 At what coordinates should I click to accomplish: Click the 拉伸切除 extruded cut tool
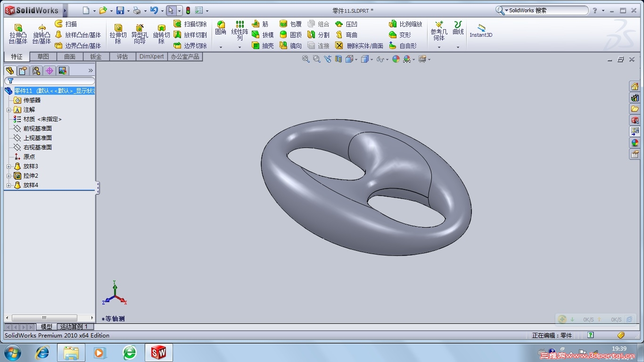click(118, 34)
